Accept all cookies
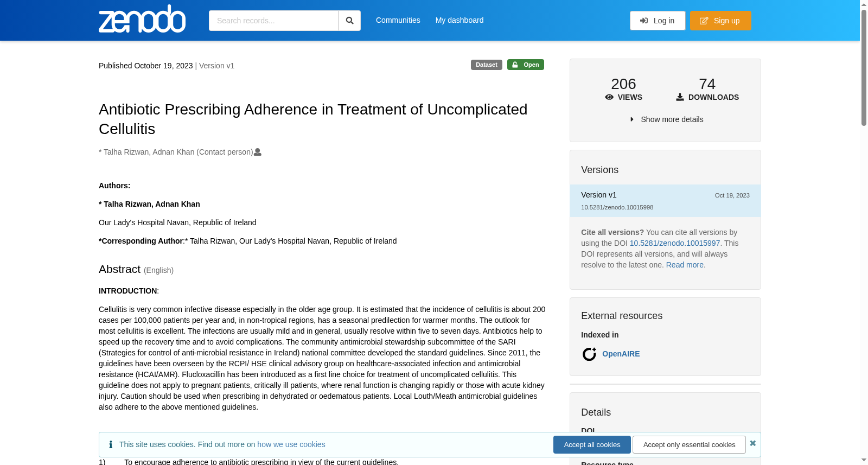Screen dimensions: 868x465 pos(592,444)
